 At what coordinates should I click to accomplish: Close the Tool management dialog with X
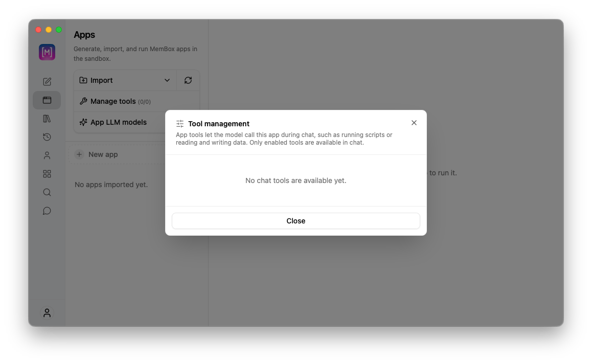coord(414,123)
